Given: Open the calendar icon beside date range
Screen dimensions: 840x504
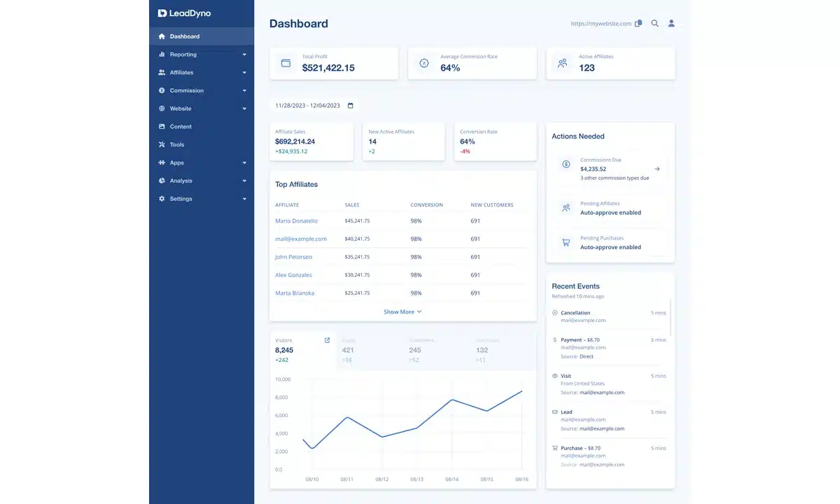Looking at the screenshot, I should (351, 106).
